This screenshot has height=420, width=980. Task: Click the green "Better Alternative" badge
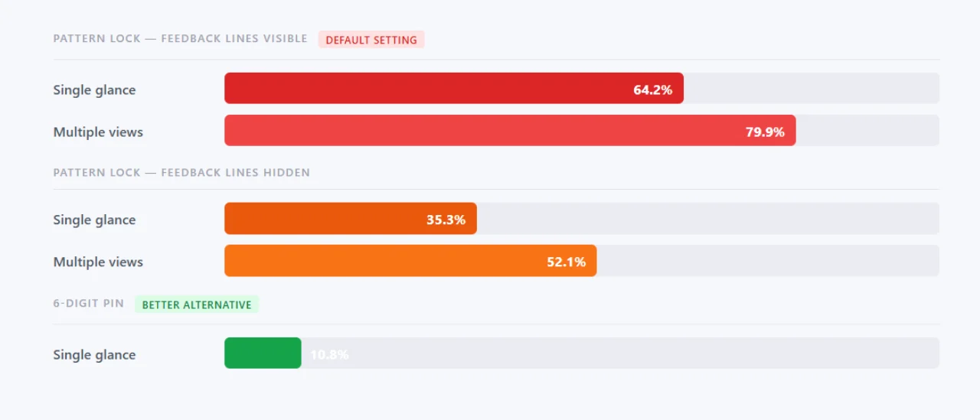197,304
